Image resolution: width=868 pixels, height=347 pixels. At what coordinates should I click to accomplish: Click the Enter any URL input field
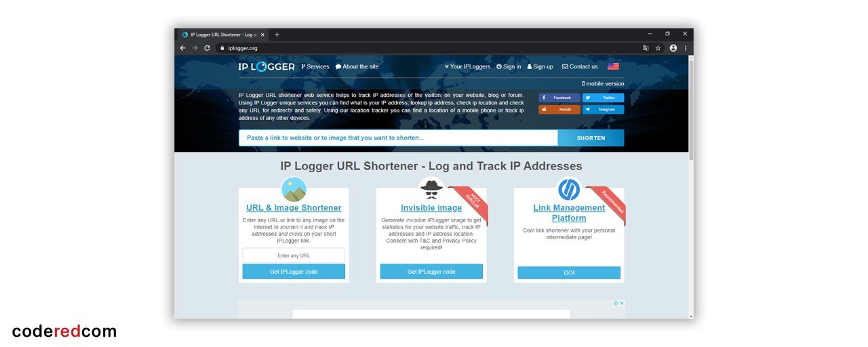(294, 256)
